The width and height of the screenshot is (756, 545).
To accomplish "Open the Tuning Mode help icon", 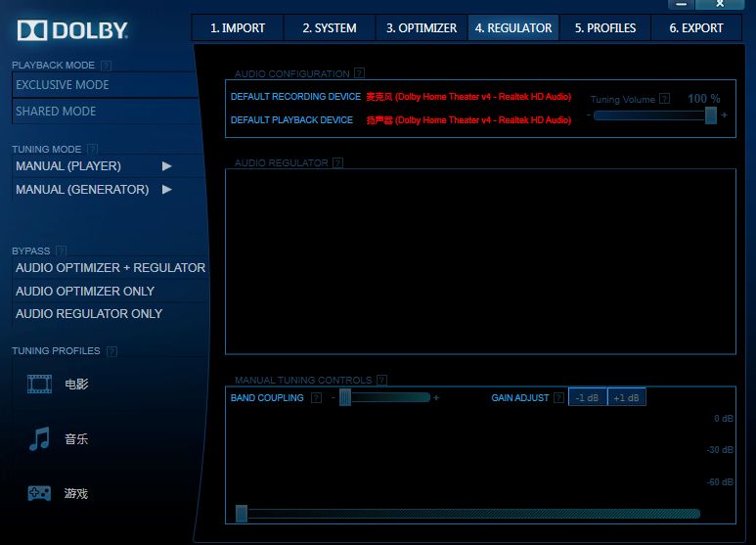I will click(93, 149).
